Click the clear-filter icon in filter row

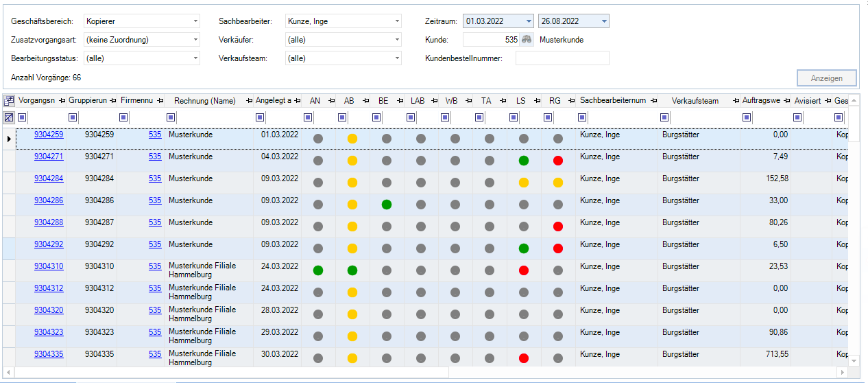(9, 117)
